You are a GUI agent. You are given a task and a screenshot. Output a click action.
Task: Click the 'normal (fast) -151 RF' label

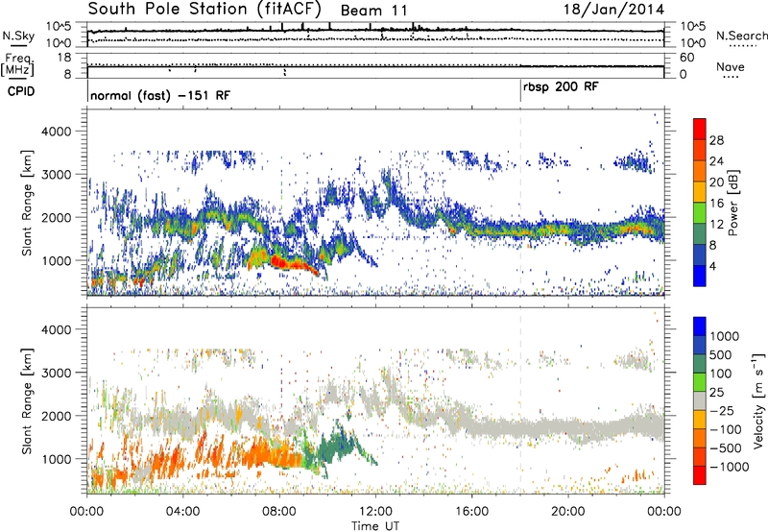click(x=160, y=95)
